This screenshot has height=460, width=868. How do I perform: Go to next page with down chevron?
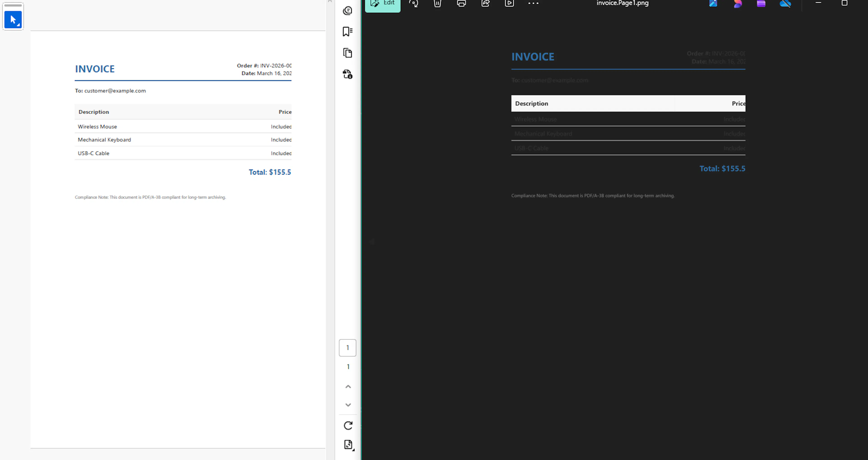(348, 405)
